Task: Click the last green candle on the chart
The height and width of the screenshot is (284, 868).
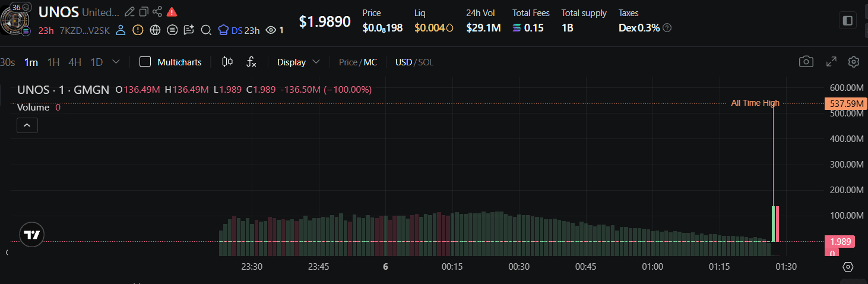Action: (x=773, y=224)
